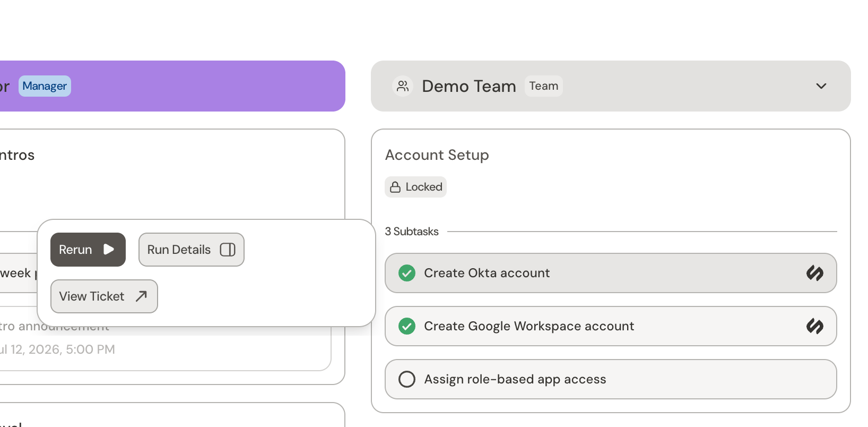Open Assign role-based app access subtask

pos(611,379)
